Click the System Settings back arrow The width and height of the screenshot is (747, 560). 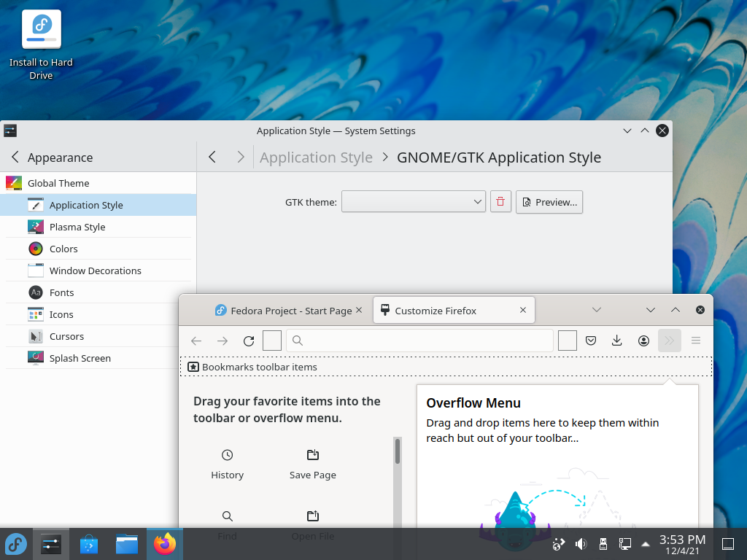212,157
